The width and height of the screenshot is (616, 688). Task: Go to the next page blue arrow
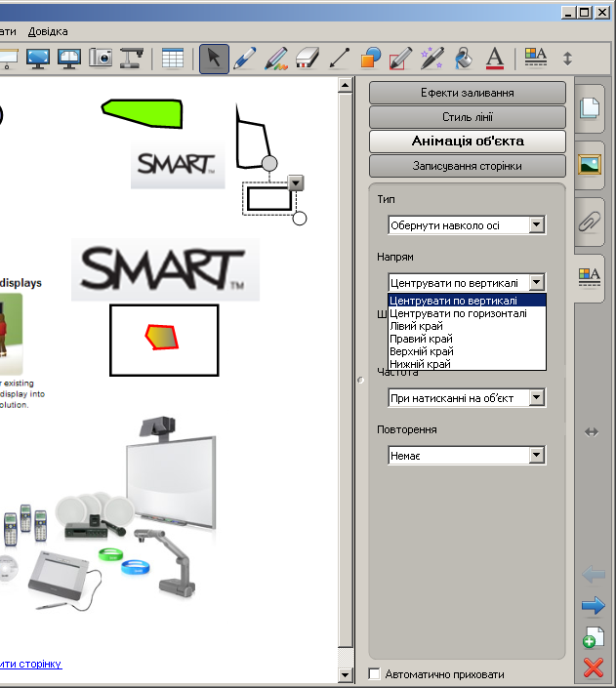(594, 606)
